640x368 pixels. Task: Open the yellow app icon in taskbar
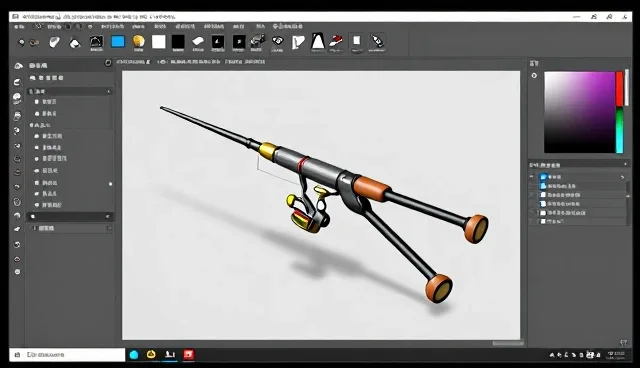[x=151, y=355]
